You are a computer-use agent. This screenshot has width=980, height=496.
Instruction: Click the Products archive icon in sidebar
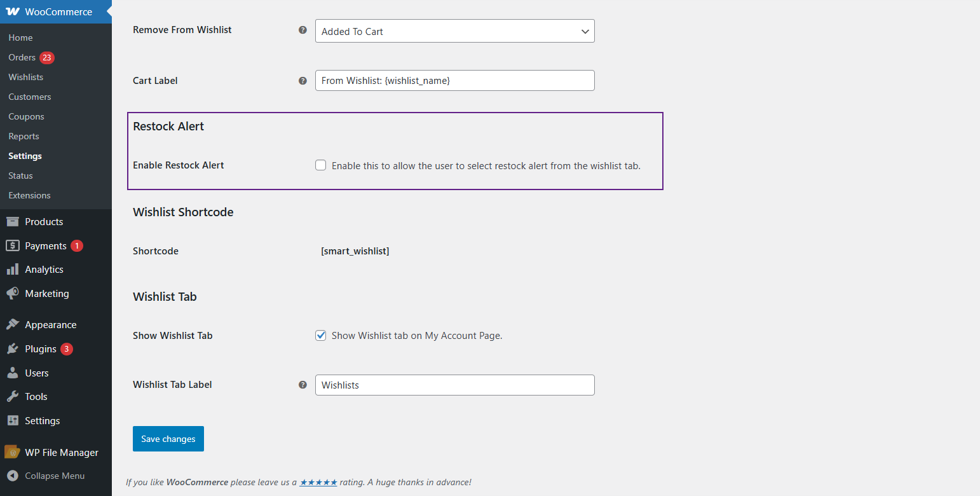point(13,221)
